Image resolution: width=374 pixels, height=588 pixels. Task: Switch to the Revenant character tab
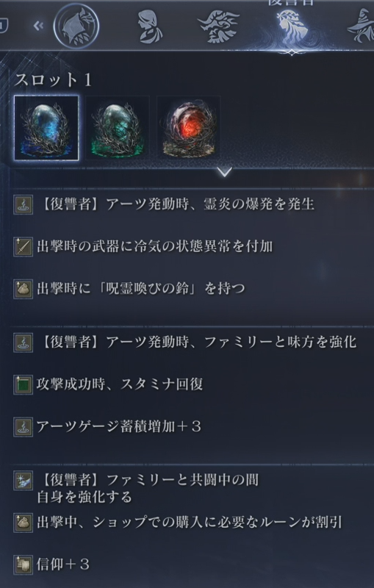292,27
